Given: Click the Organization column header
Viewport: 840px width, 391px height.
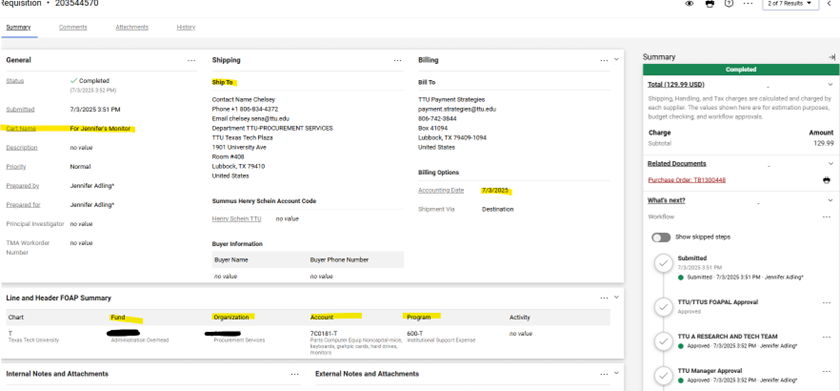Looking at the screenshot, I should point(231,317).
